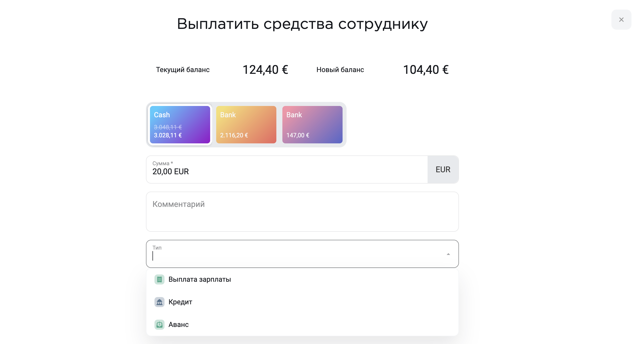Click the Текущий баланс label
The width and height of the screenshot is (644, 344).
click(183, 70)
